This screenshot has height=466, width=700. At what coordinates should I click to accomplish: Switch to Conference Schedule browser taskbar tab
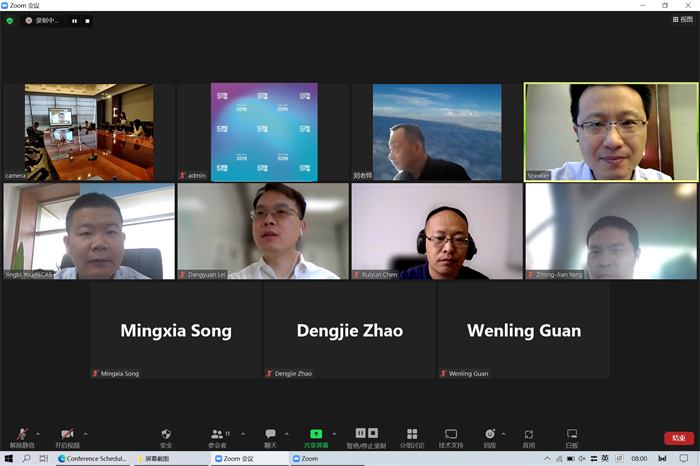[93, 459]
